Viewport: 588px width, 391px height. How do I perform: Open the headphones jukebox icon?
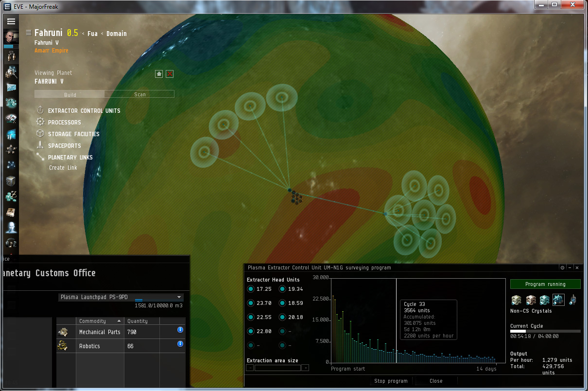[11, 243]
